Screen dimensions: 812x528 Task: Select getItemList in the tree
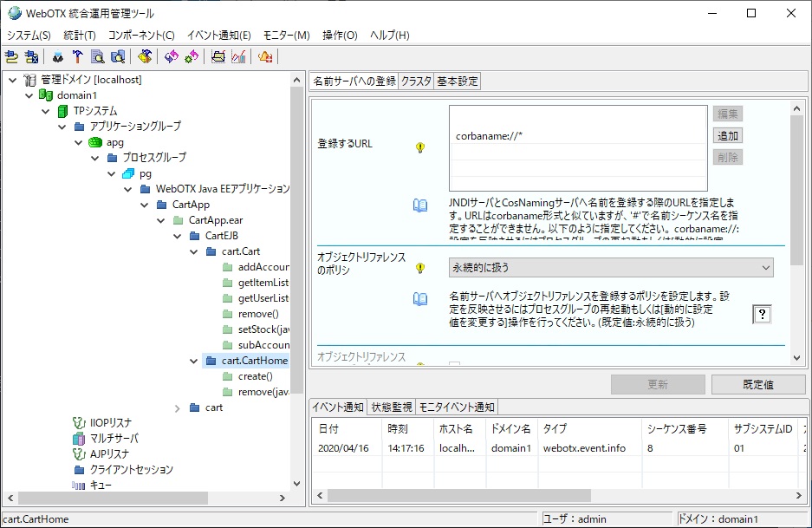pos(263,283)
